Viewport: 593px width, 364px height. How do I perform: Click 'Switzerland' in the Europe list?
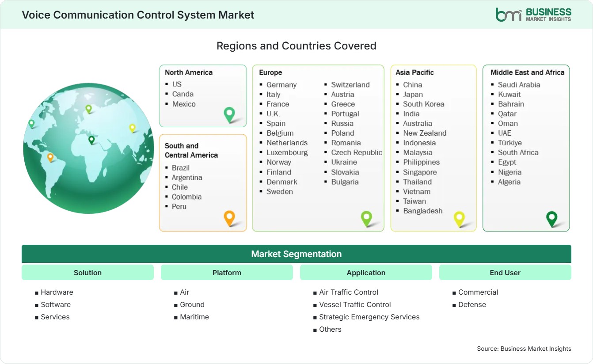pos(350,85)
